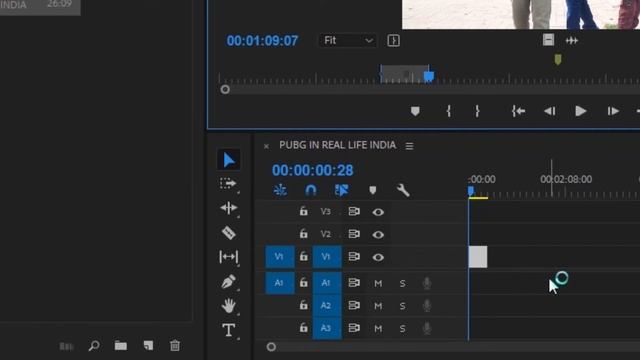This screenshot has height=360, width=640.
Task: Select the Hand tool
Action: coord(229,305)
